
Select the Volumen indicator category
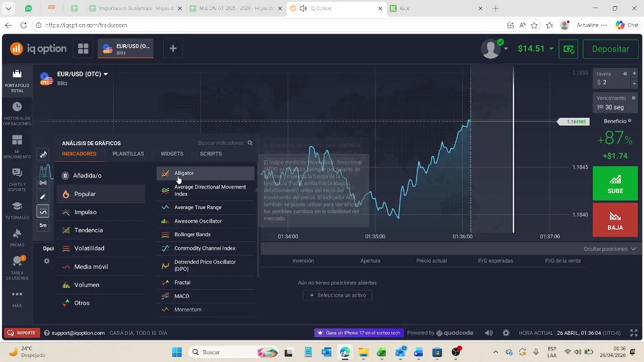click(x=101, y=285)
